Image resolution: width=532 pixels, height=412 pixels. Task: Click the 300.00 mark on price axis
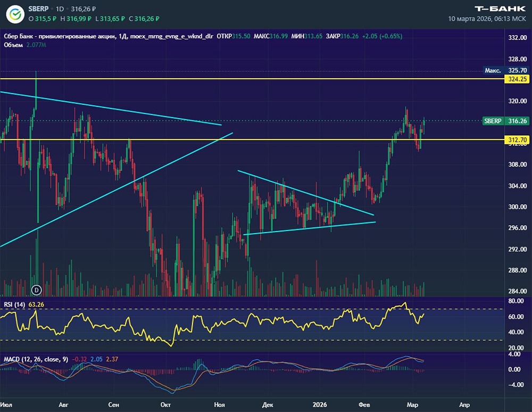(x=518, y=207)
